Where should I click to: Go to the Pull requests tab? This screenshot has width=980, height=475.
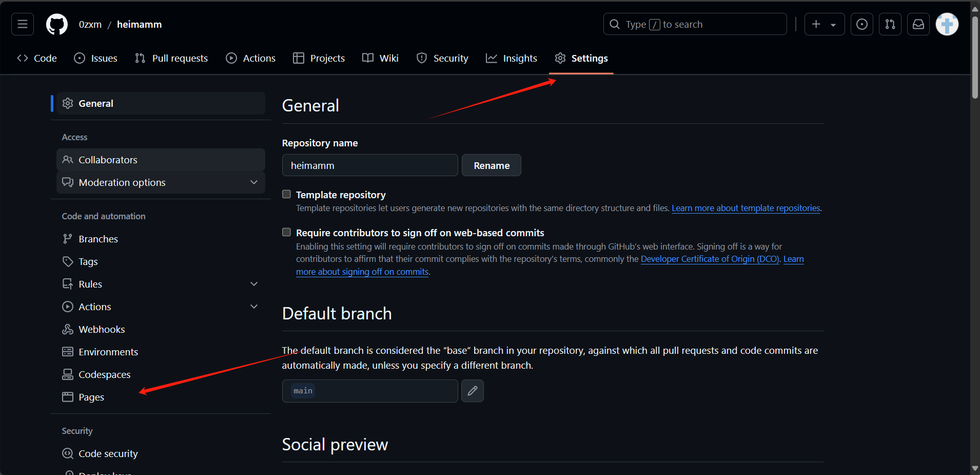(x=171, y=58)
